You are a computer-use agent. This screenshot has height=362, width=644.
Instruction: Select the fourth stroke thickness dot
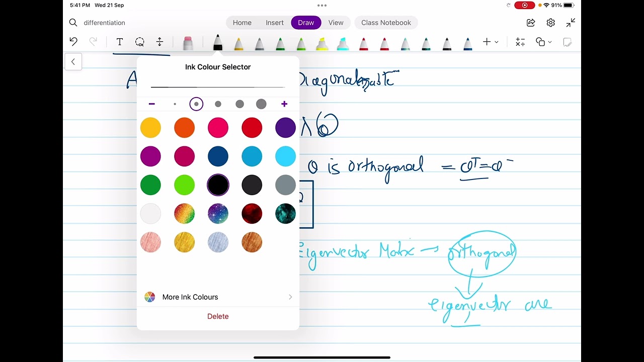[239, 104]
